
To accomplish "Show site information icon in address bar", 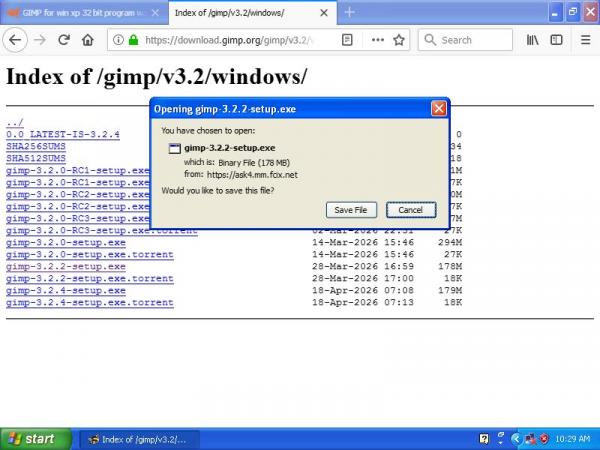I will coord(118,40).
